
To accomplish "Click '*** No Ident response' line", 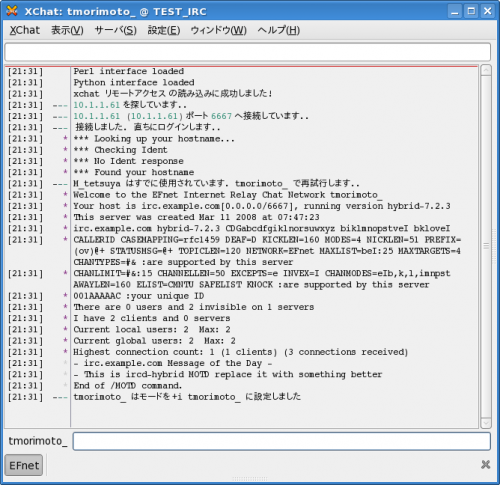I will point(128,161).
